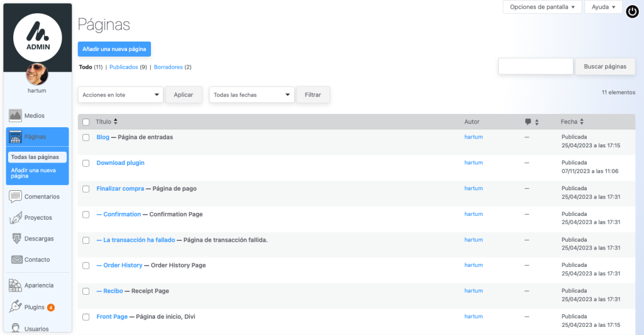Tick the select-all checkbox in table header
Viewport: 644px width, 335px height.
tap(86, 122)
